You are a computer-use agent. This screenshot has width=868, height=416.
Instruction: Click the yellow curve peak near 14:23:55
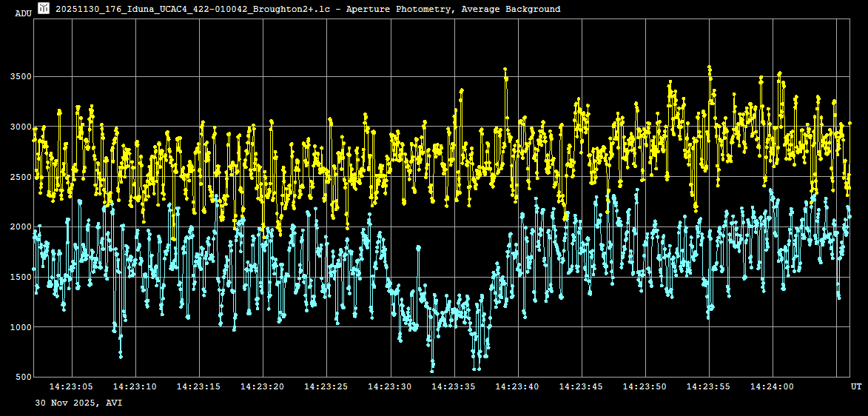pyautogui.click(x=709, y=67)
